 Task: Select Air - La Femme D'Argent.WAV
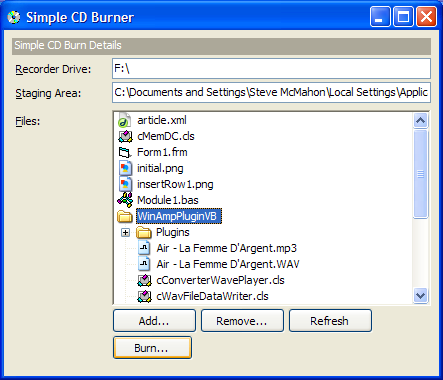228,264
